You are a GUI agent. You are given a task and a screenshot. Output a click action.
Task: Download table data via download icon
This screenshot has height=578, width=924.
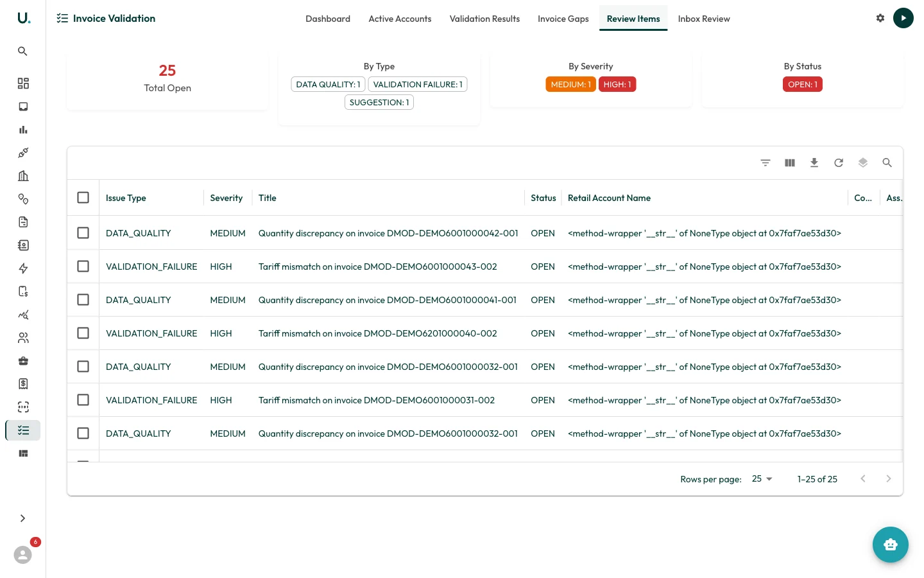(814, 163)
